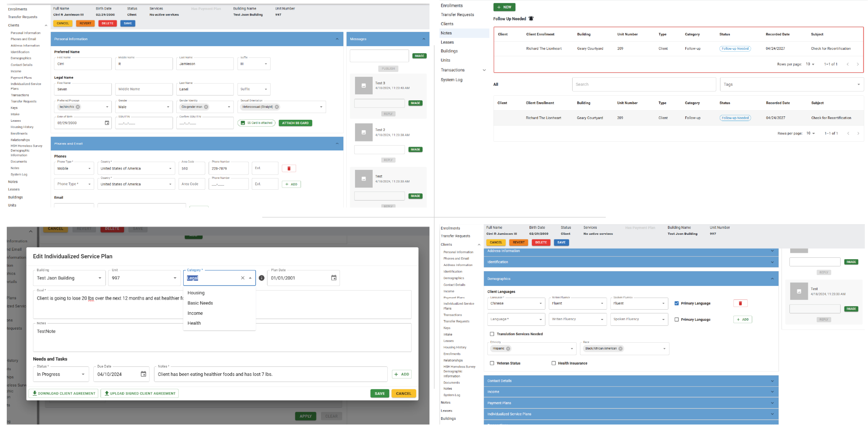Expand the Contact Details section
This screenshot has height=434, width=868.
[x=631, y=381]
